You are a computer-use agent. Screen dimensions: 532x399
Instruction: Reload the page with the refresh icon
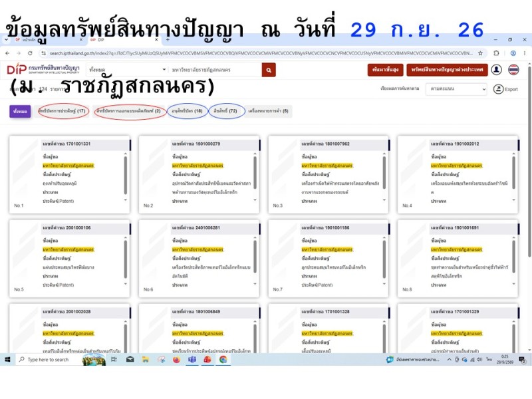click(x=30, y=53)
